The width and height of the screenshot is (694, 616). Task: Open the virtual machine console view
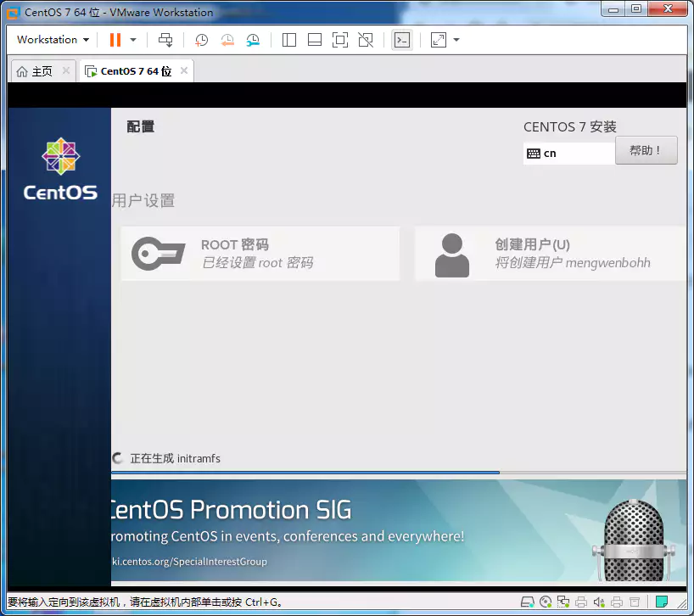pyautogui.click(x=401, y=40)
